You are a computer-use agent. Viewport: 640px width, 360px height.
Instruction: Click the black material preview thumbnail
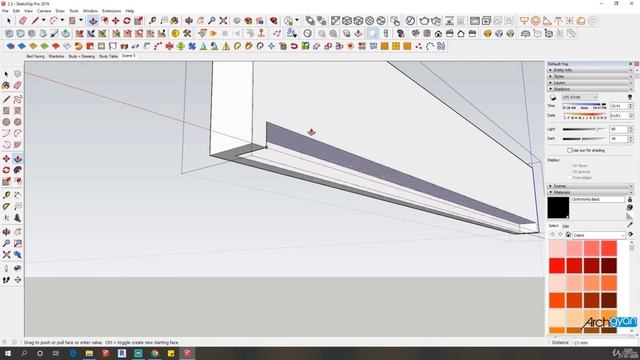(x=558, y=208)
